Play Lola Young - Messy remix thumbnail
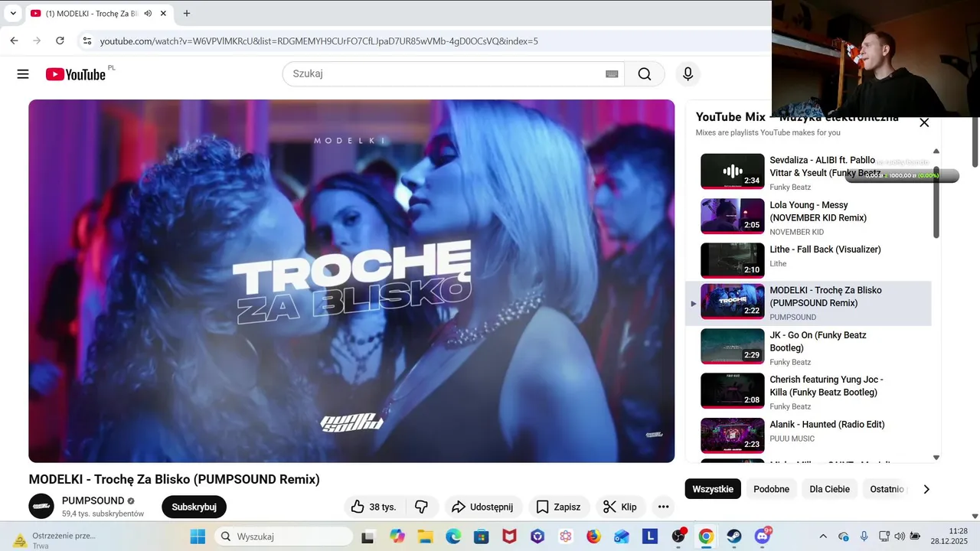 click(733, 216)
